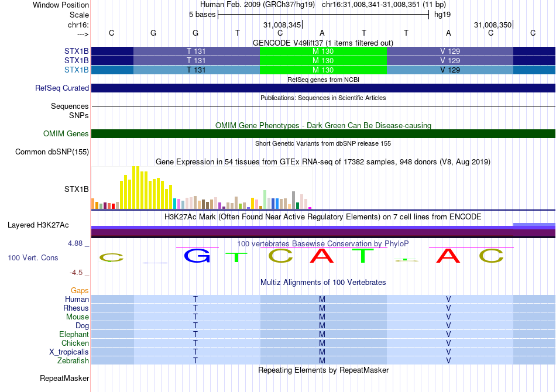The width and height of the screenshot is (556, 392).
Task: Click Repeating Elements by RepeatMasker title
Action: click(323, 370)
